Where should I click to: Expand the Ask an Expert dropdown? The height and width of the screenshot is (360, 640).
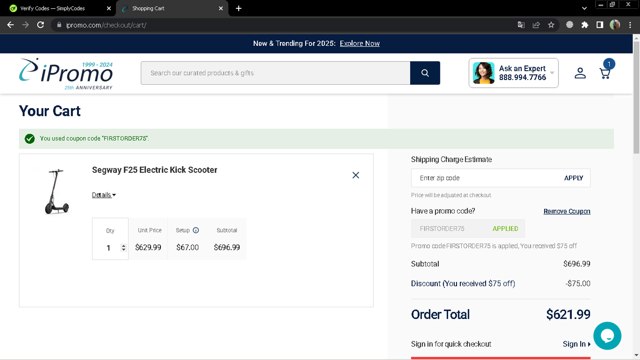pyautogui.click(x=552, y=73)
